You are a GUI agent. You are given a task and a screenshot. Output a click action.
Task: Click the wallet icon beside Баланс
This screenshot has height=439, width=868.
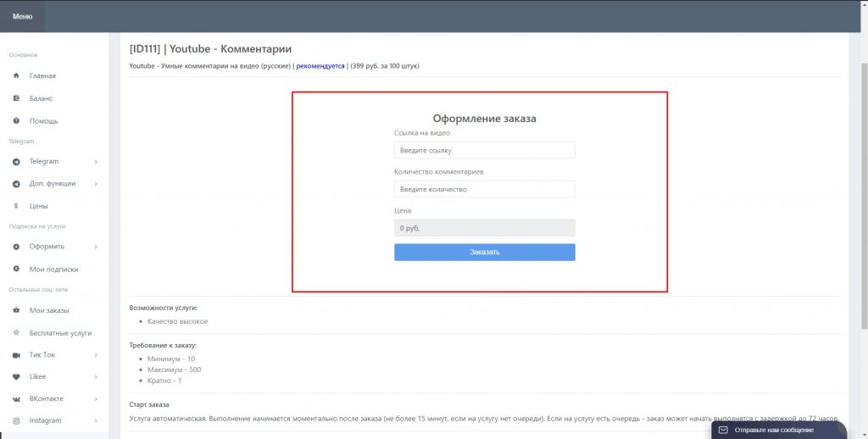click(16, 98)
